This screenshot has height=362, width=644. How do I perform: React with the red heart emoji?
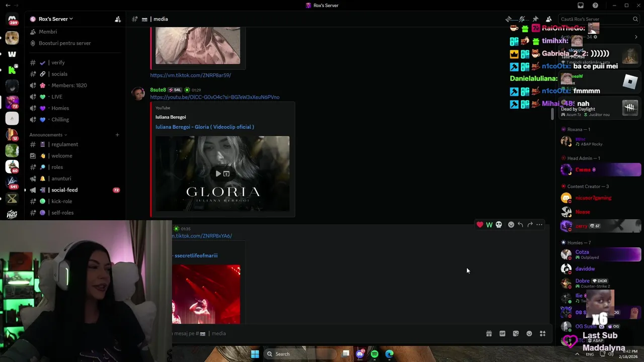(480, 225)
